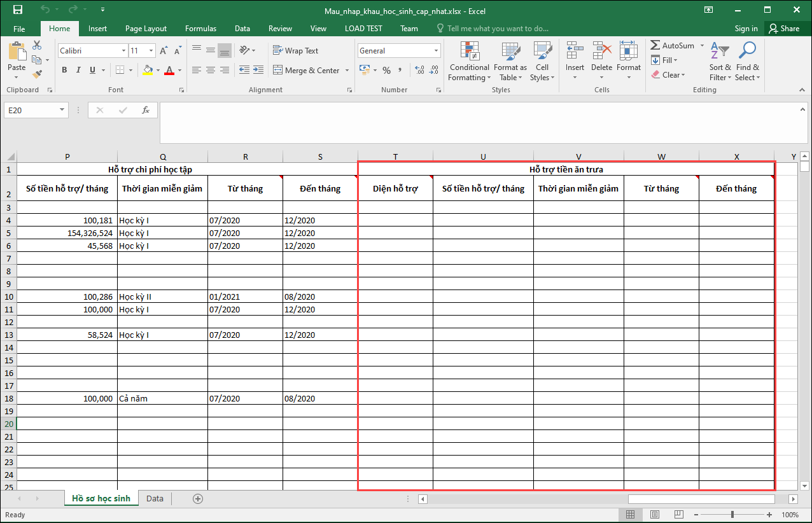The height and width of the screenshot is (523, 812).
Task: Click the Save icon in title bar
Action: (18, 10)
